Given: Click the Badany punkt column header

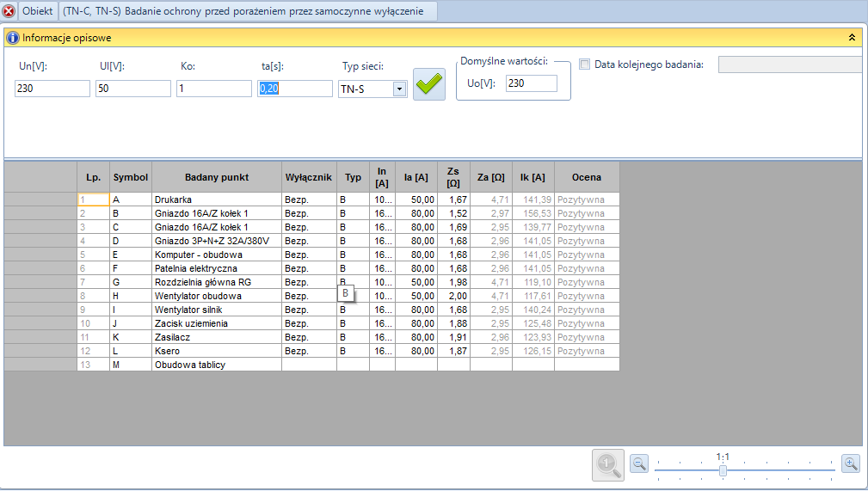Looking at the screenshot, I should (x=217, y=177).
